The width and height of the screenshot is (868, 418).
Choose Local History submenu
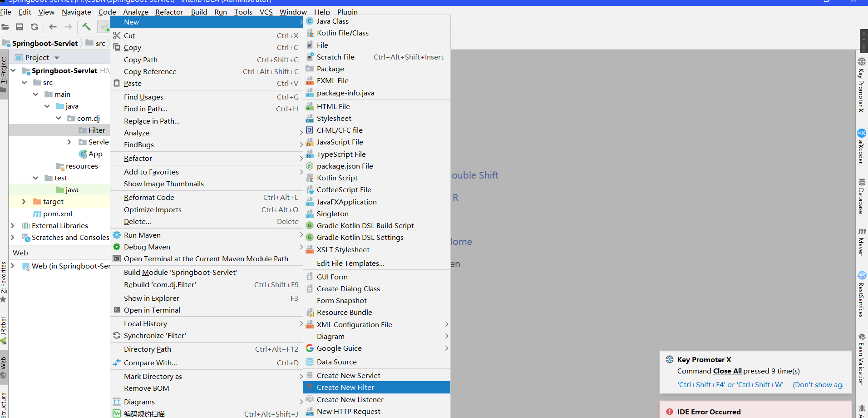pyautogui.click(x=207, y=323)
